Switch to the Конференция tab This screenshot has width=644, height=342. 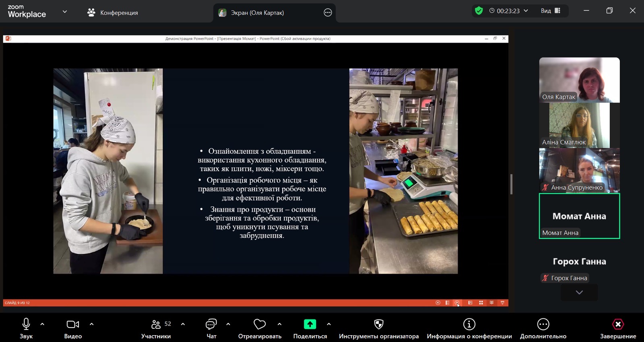pos(113,12)
